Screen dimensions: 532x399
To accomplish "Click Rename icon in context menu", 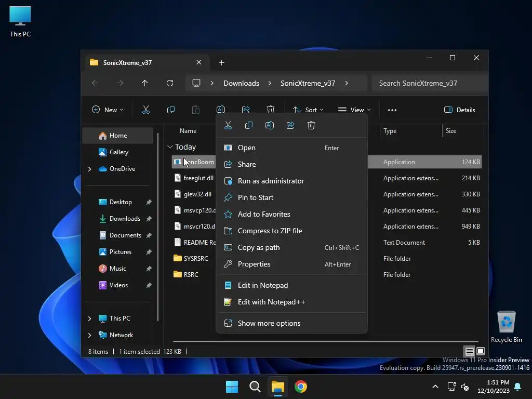I will click(270, 126).
